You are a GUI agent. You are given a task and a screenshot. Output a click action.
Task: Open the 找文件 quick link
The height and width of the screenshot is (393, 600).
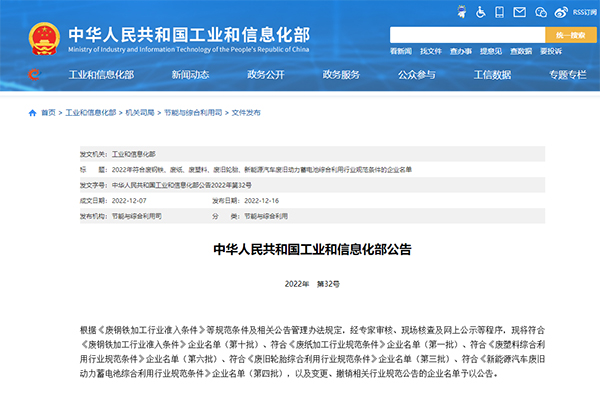430,51
